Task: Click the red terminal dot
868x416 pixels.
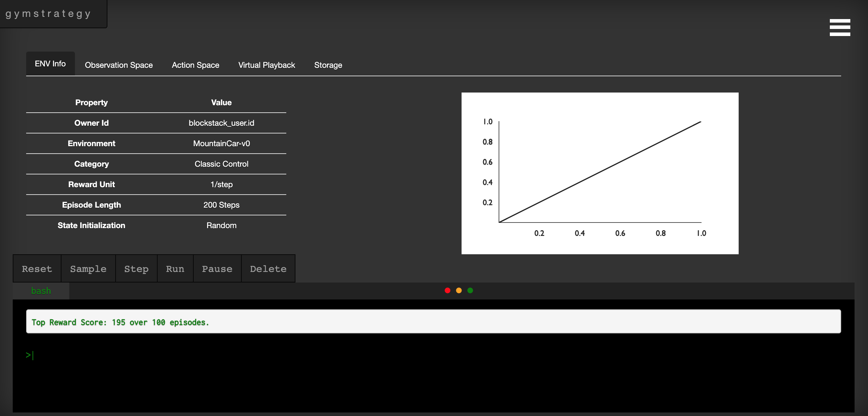Action: pos(447,290)
